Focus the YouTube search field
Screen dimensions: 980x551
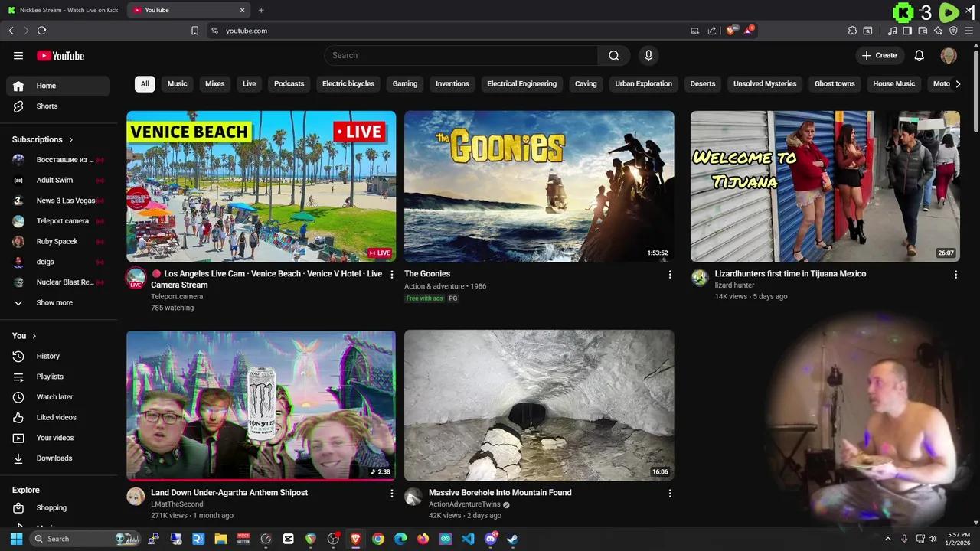(461, 55)
